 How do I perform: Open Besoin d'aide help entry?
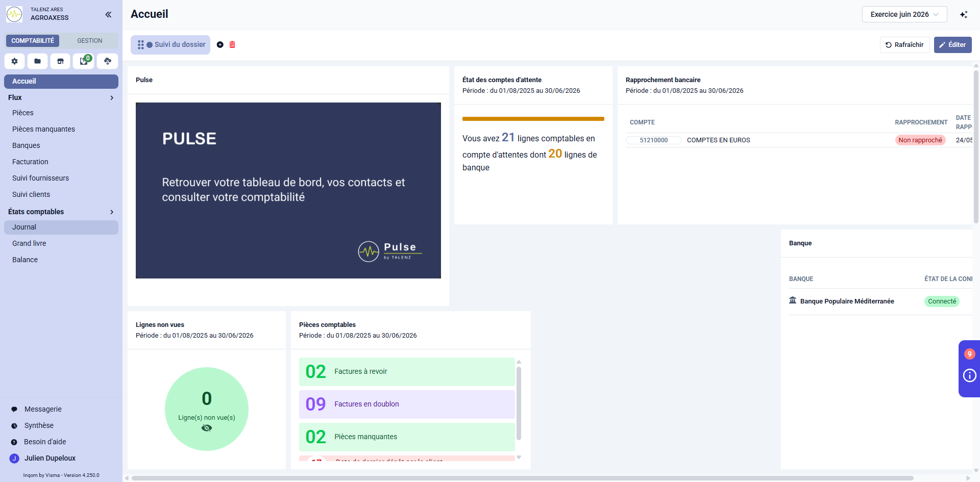[x=45, y=442]
